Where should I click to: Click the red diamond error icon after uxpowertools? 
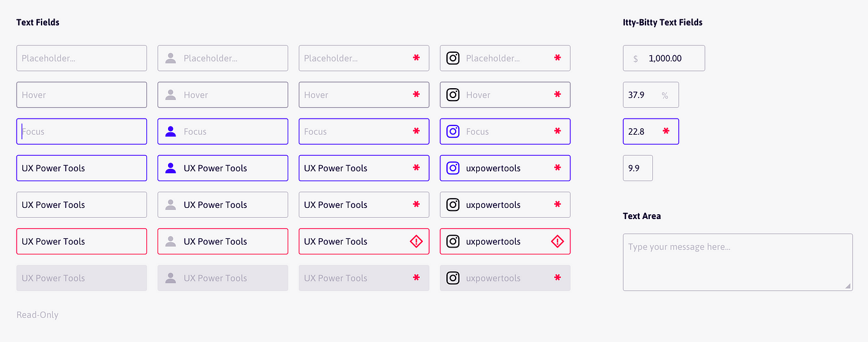click(557, 241)
